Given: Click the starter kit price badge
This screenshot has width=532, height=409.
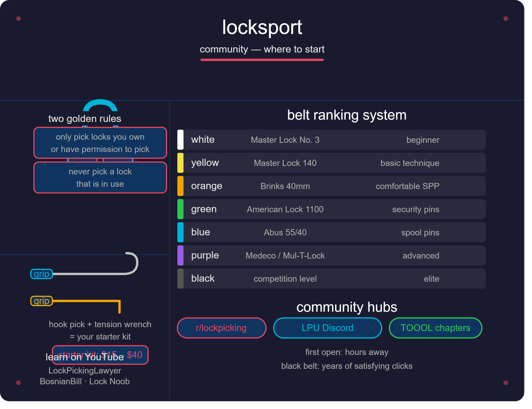Looking at the screenshot, I should 100,355.
